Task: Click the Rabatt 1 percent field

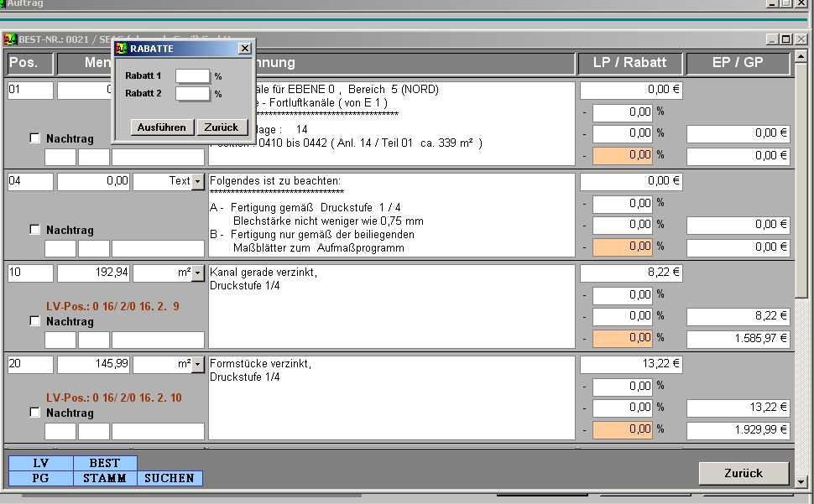Action: click(x=192, y=76)
